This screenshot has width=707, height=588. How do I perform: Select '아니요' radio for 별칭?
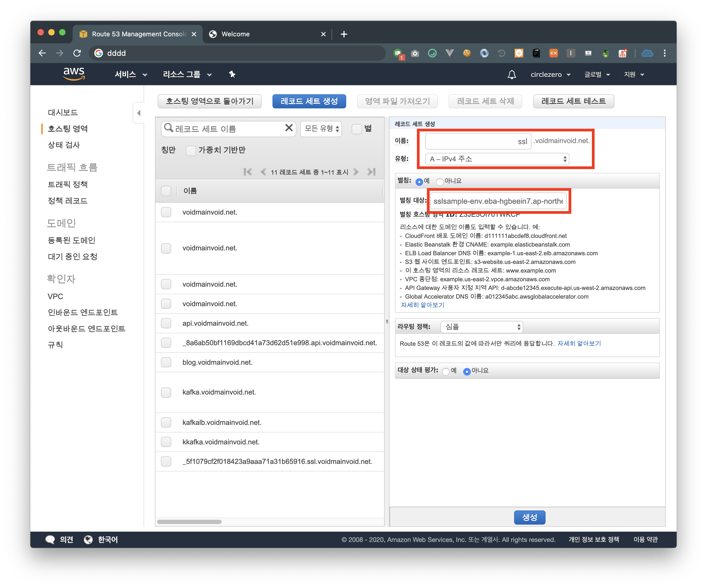point(440,182)
